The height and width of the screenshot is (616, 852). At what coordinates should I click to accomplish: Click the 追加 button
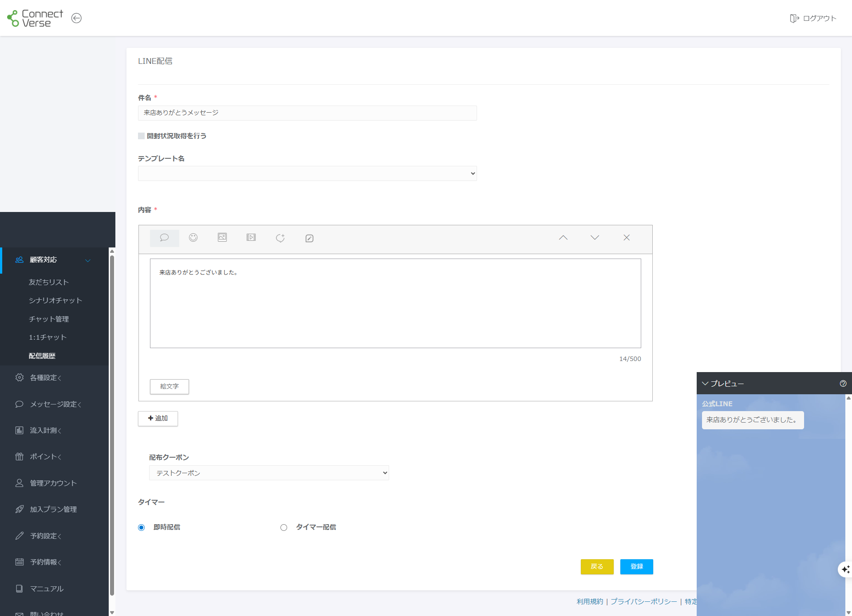click(x=158, y=418)
